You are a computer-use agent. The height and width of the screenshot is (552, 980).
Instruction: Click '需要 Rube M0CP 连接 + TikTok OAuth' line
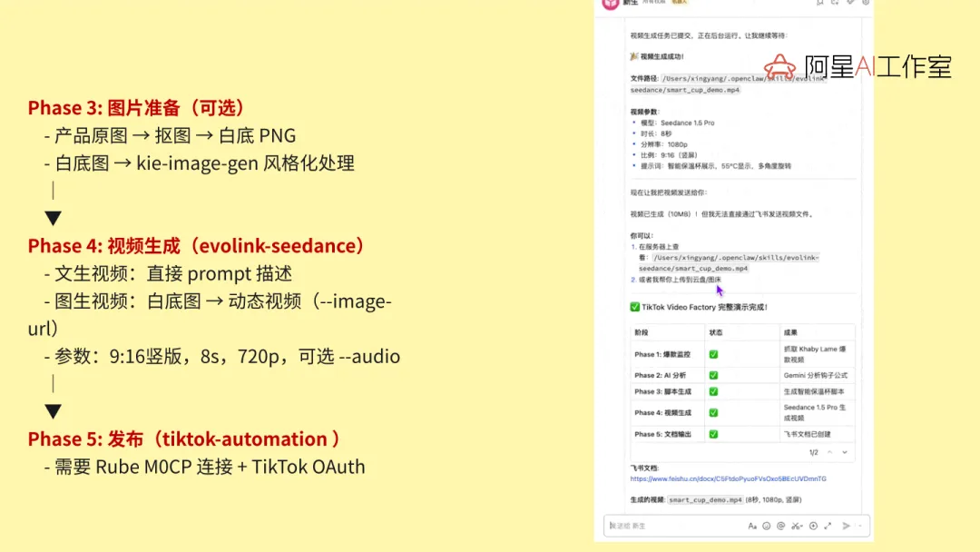click(204, 467)
